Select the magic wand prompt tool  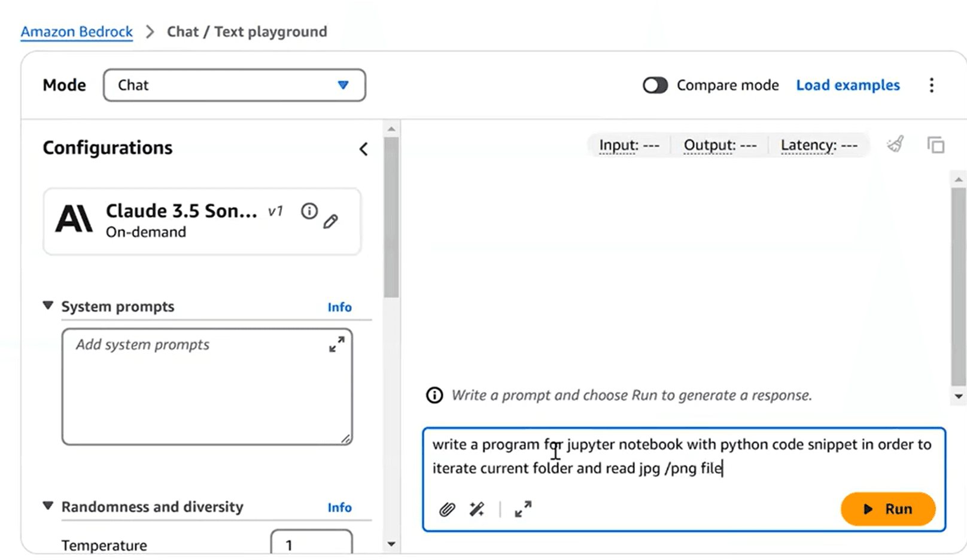[476, 509]
